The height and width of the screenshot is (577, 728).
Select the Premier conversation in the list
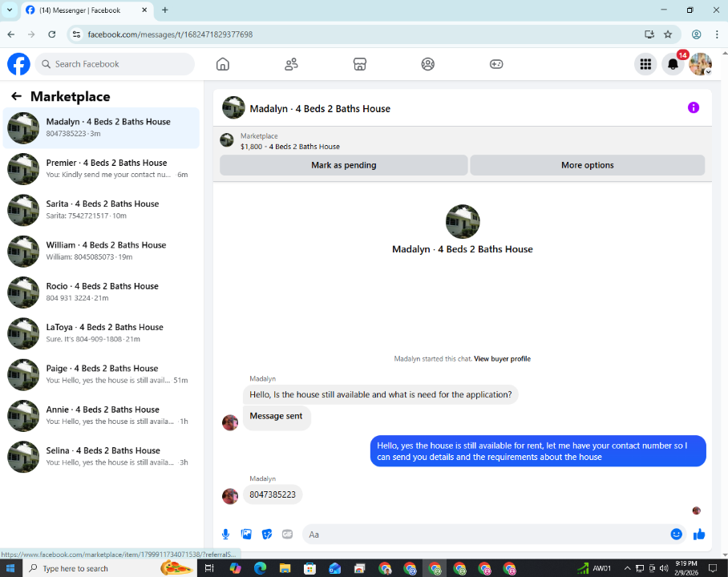click(x=101, y=169)
